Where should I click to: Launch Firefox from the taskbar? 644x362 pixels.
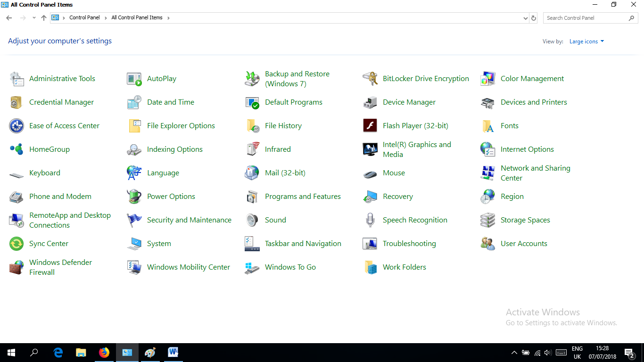pos(104,353)
